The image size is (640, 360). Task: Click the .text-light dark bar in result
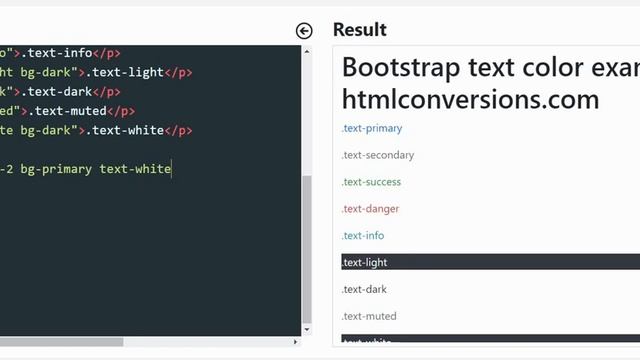click(x=491, y=262)
